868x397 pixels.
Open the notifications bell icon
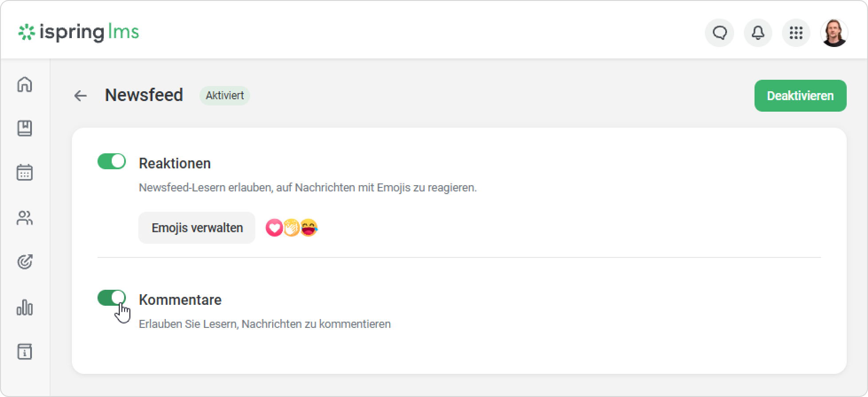(x=758, y=33)
